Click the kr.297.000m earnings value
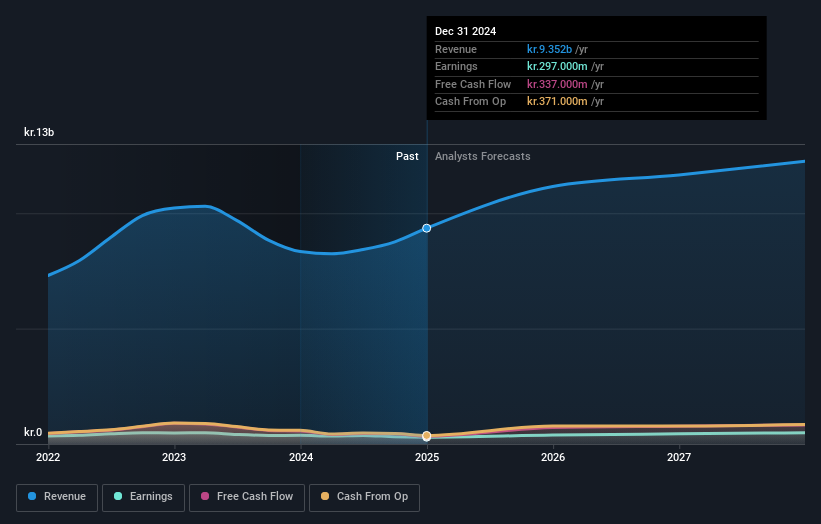Viewport: 821px width, 524px height. pyautogui.click(x=557, y=66)
